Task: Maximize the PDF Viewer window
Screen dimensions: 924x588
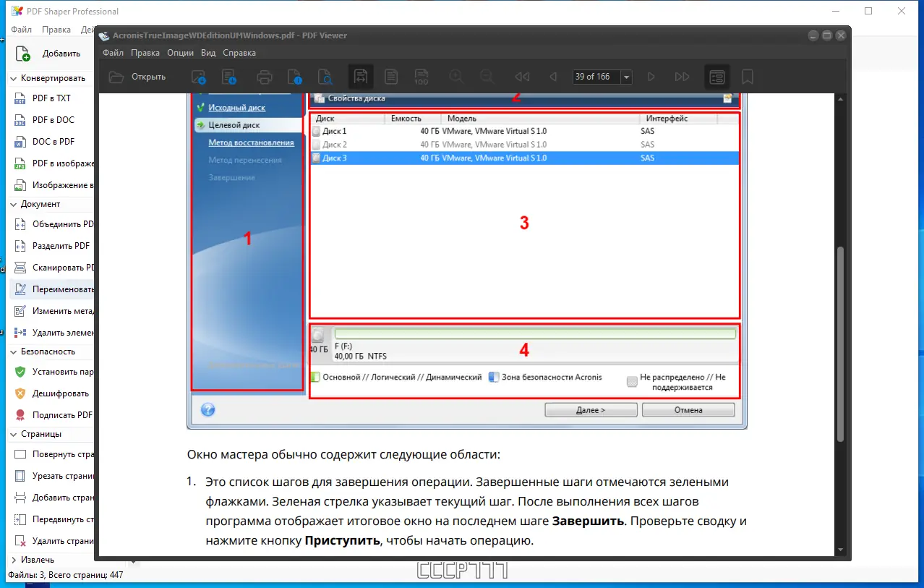Action: pyautogui.click(x=827, y=35)
